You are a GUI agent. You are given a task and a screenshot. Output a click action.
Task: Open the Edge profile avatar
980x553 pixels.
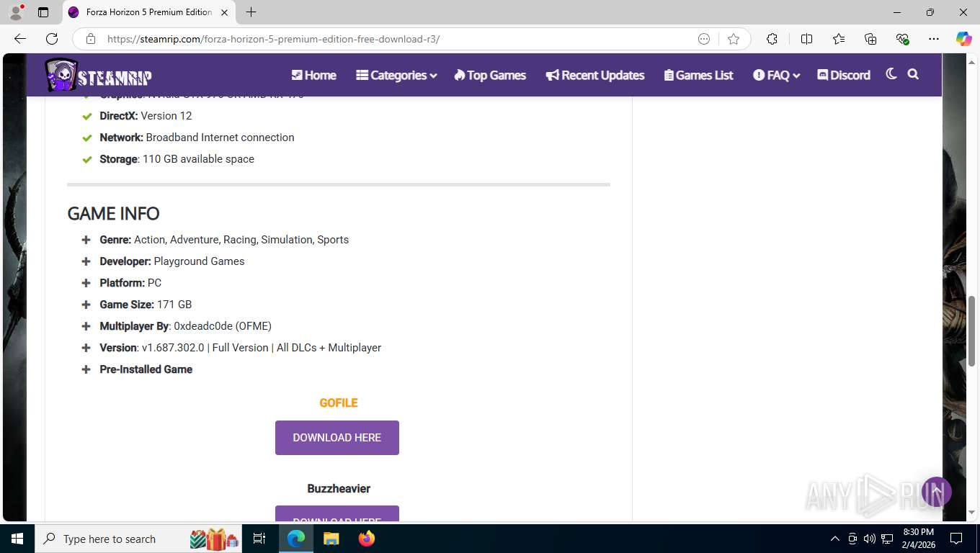click(16, 12)
